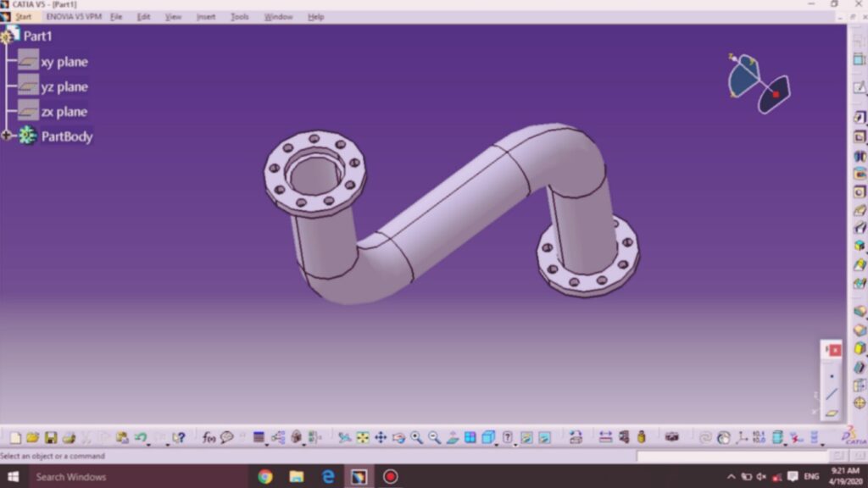
Task: Save the part using the Save icon
Action: (51, 438)
